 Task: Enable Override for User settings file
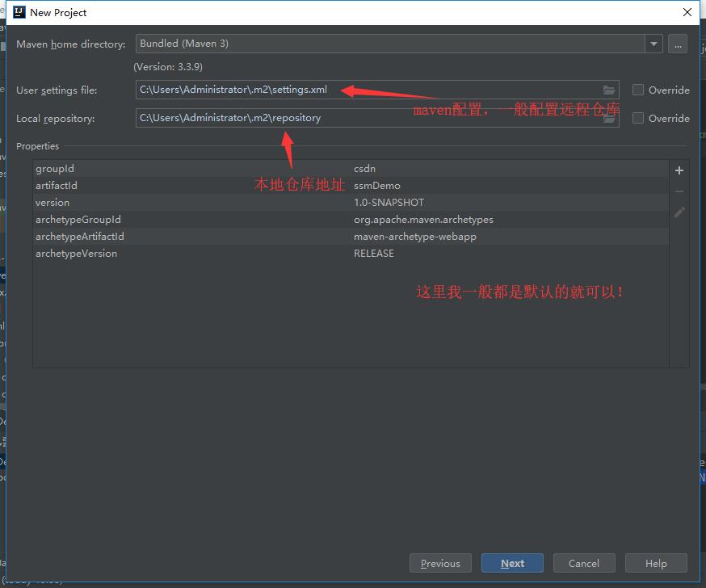coord(637,90)
